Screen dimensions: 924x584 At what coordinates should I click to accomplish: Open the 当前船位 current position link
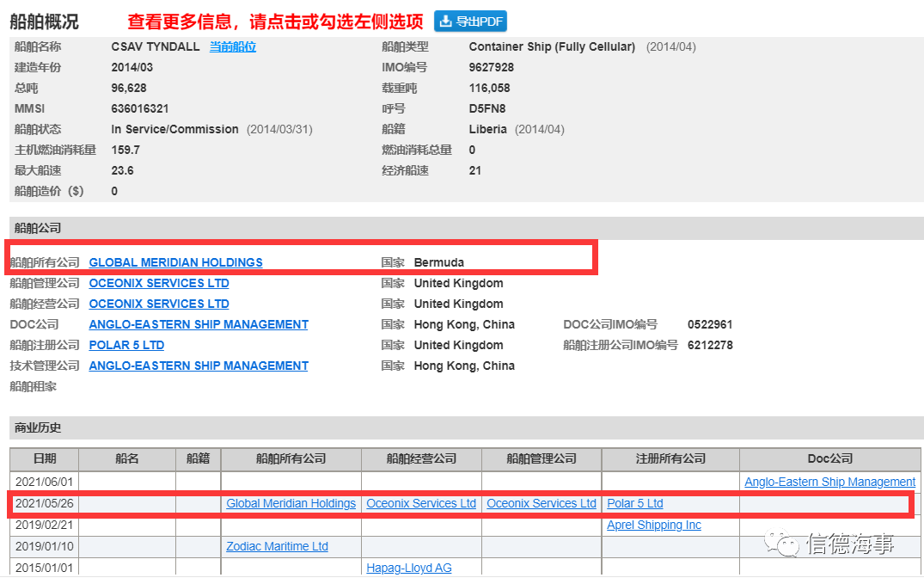233,46
